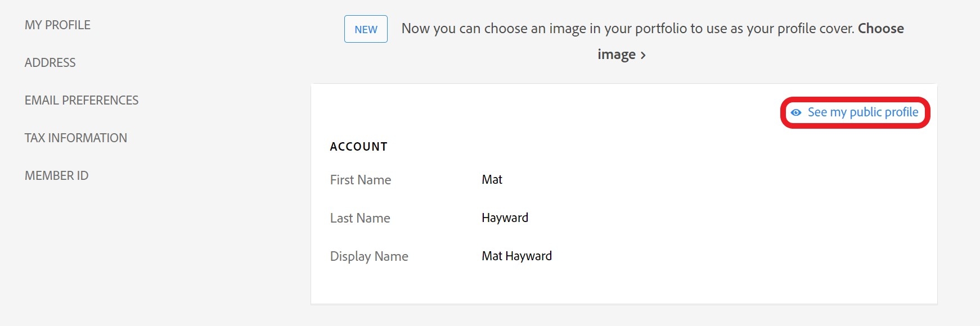Click the See my public profile link
This screenshot has width=980, height=326.
pyautogui.click(x=862, y=112)
